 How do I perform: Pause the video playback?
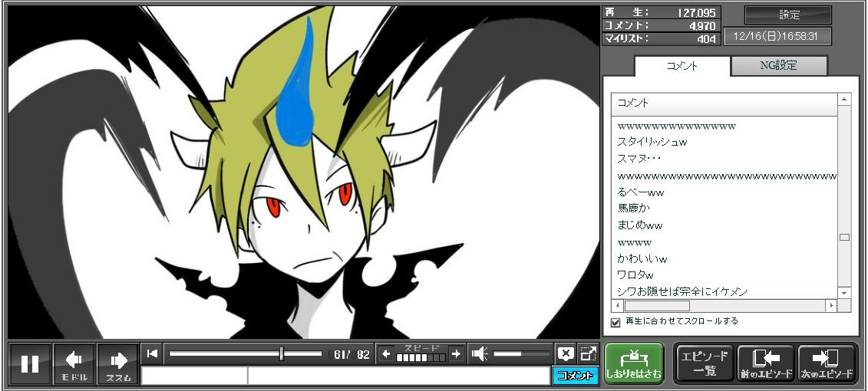click(30, 363)
